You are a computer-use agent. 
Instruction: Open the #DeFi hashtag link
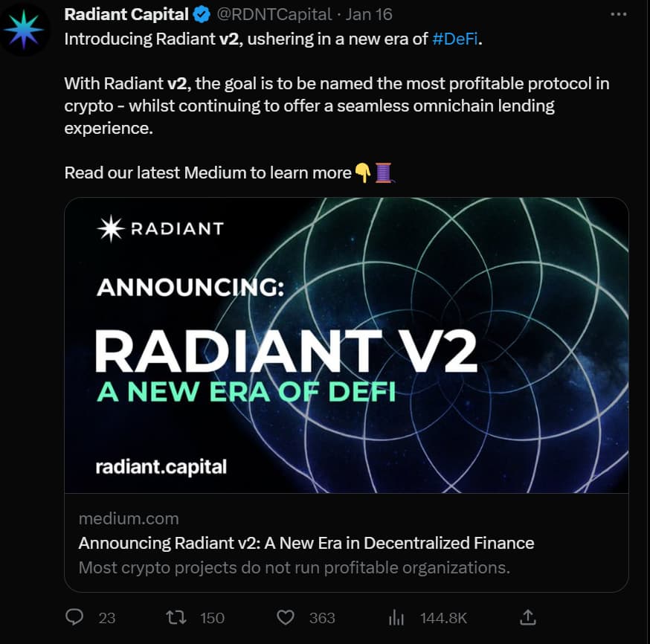(x=455, y=39)
